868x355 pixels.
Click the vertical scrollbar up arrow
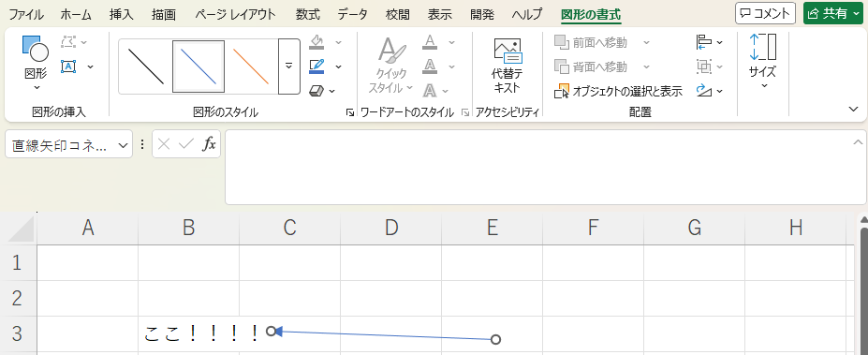click(x=863, y=219)
